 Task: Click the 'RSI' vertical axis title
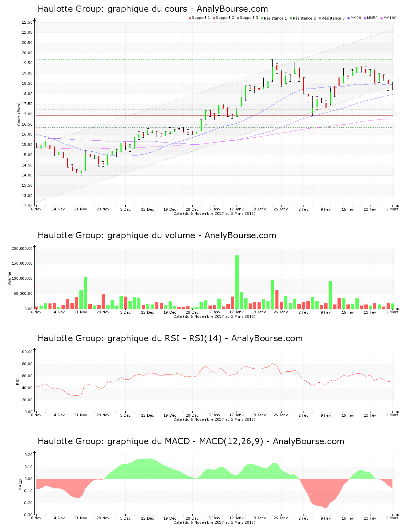pos(18,381)
